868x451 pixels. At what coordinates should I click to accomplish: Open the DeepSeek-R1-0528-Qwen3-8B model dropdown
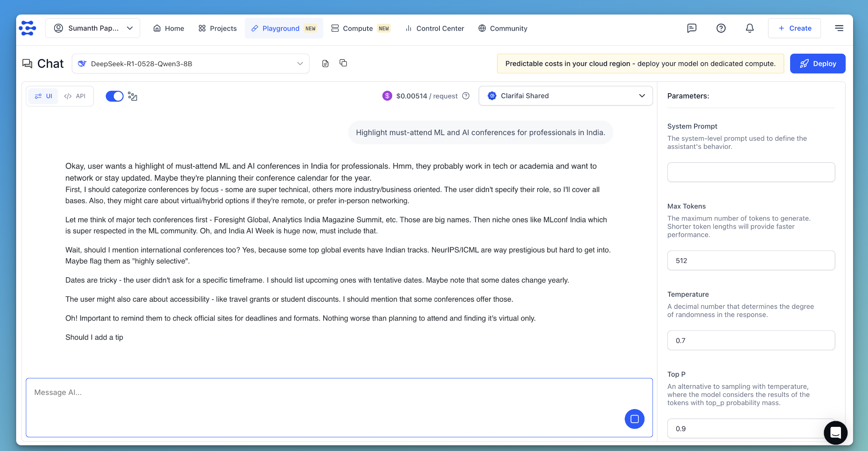tap(190, 63)
